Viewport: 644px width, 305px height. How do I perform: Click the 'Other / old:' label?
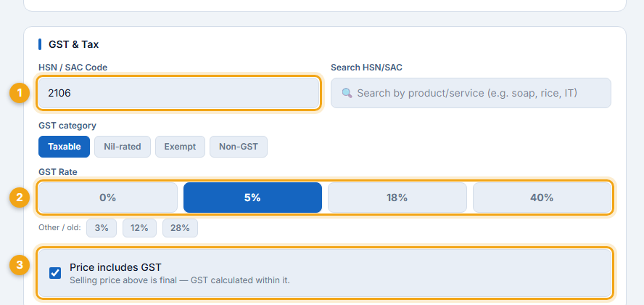click(59, 228)
